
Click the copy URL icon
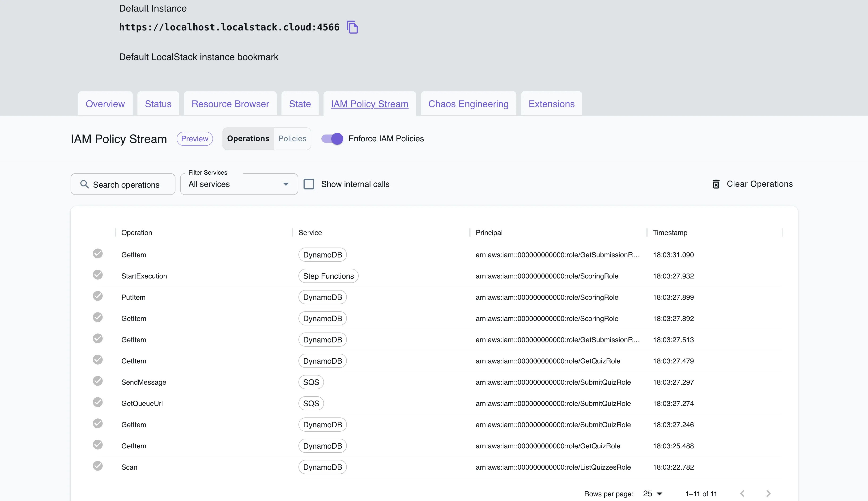coord(352,27)
